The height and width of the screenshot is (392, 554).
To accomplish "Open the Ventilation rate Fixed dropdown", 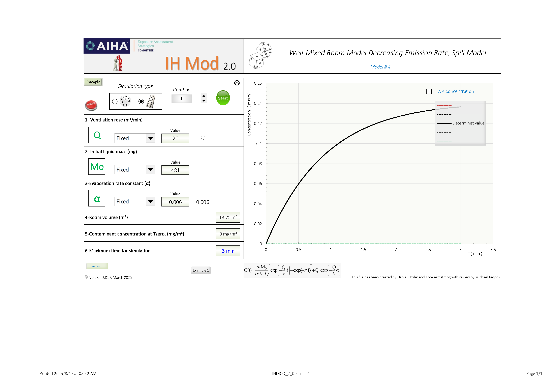I will point(151,138).
